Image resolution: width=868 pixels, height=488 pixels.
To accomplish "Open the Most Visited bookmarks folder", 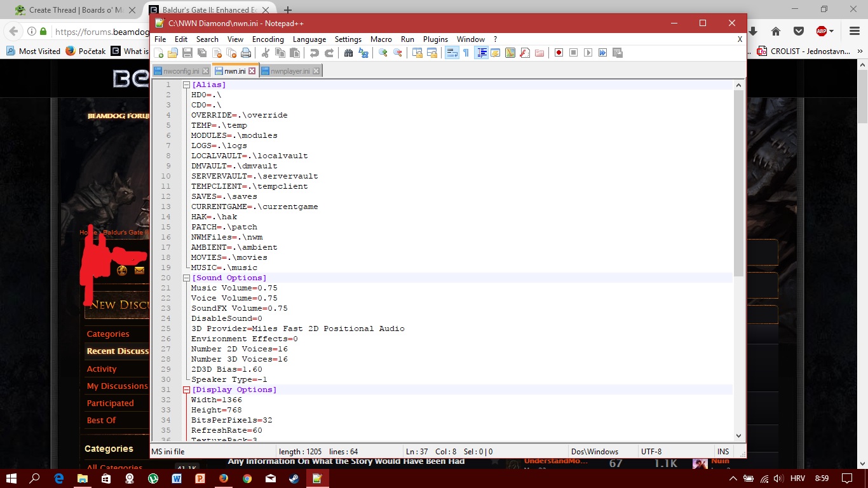I will pos(33,51).
